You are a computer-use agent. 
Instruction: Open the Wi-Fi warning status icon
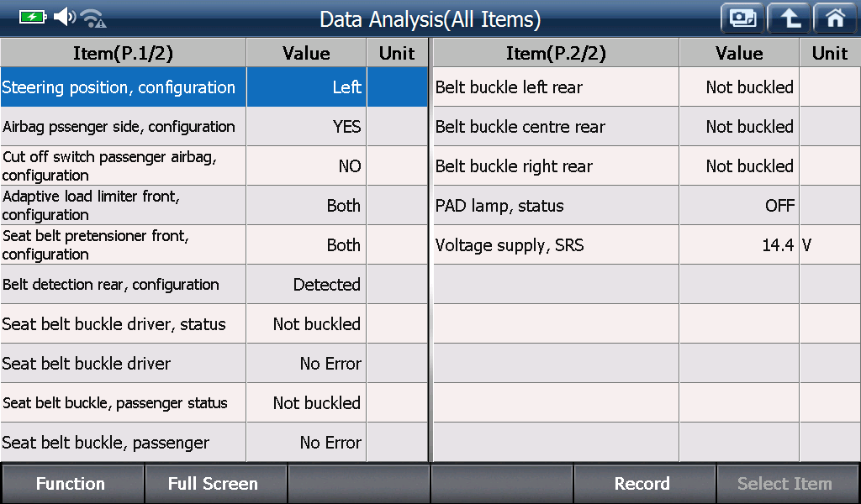coord(93,18)
